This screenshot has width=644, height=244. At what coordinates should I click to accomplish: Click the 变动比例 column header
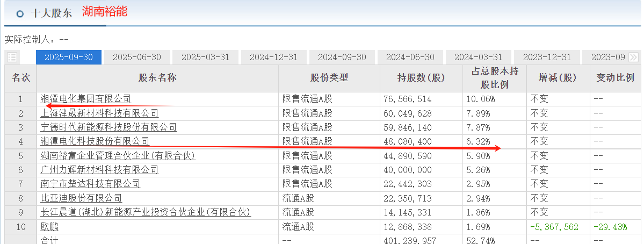[x=615, y=78]
